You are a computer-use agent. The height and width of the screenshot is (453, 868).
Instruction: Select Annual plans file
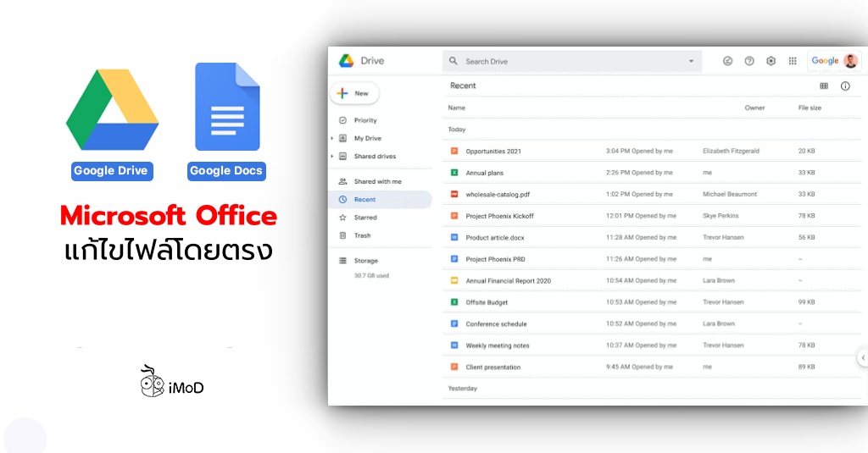(652, 173)
